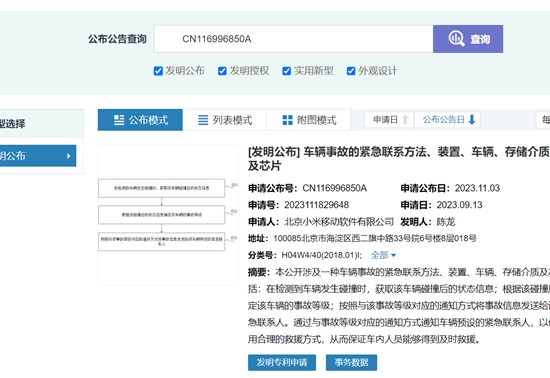Click the magnifier search icon in query button
The image size is (550, 378).
point(456,39)
